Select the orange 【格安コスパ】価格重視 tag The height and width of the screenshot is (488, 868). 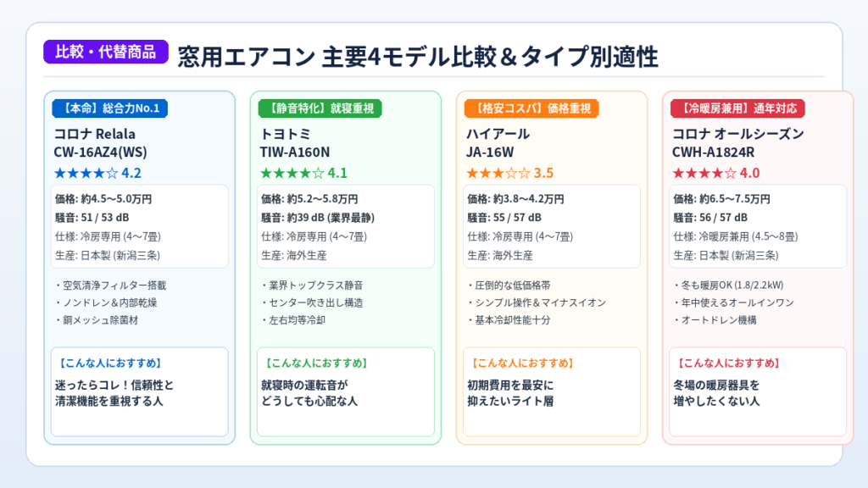[x=531, y=108]
